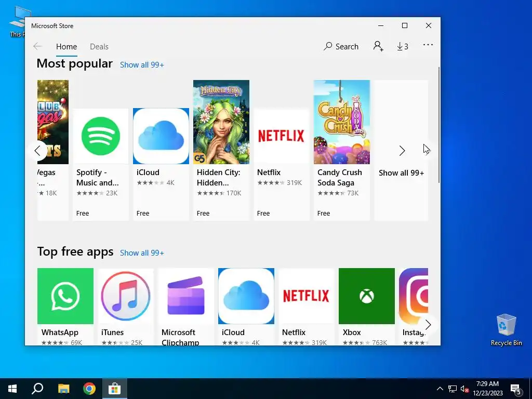The image size is (532, 399).
Task: Select the WhatsApp title text
Action: click(60, 332)
